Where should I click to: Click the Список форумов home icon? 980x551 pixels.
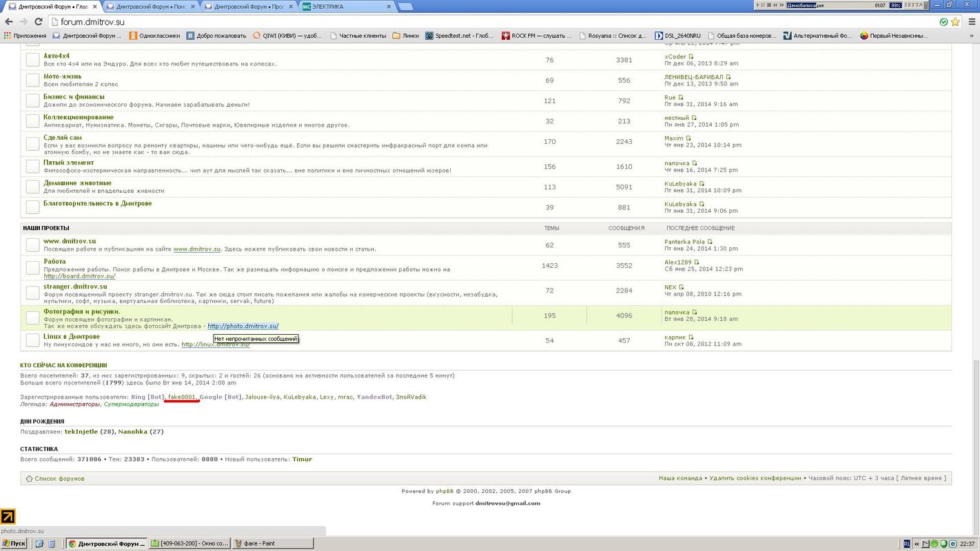(x=29, y=479)
